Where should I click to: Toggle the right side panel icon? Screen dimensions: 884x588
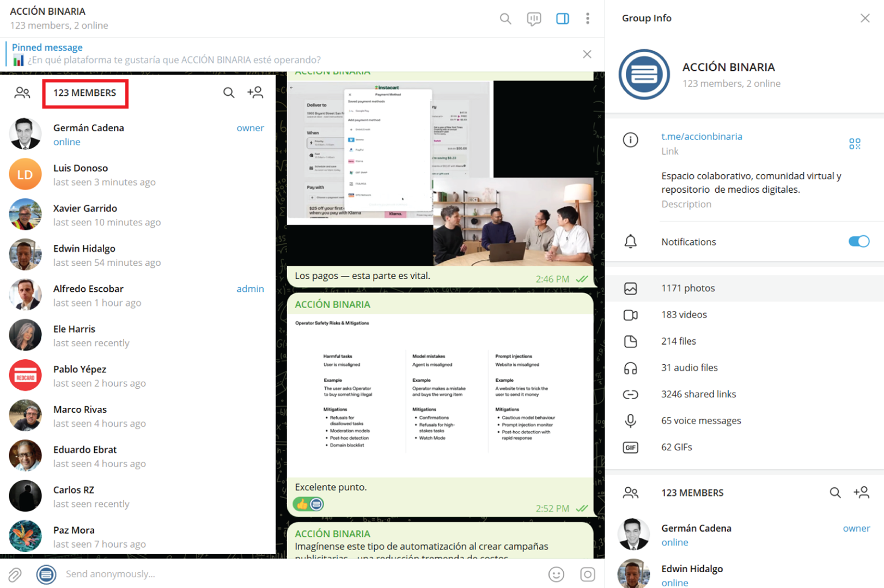pyautogui.click(x=563, y=19)
